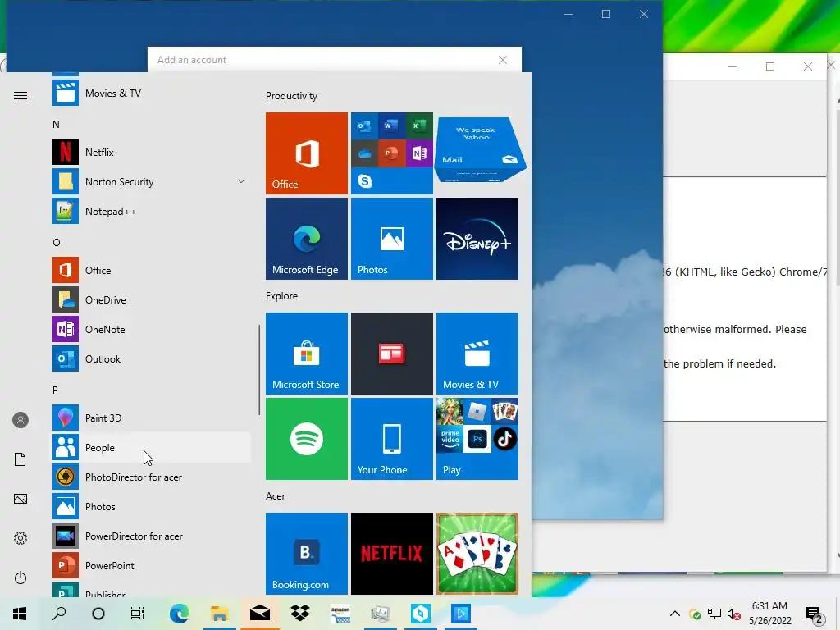This screenshot has width=840, height=630.
Task: Launch the Spotify tile
Action: pyautogui.click(x=307, y=439)
